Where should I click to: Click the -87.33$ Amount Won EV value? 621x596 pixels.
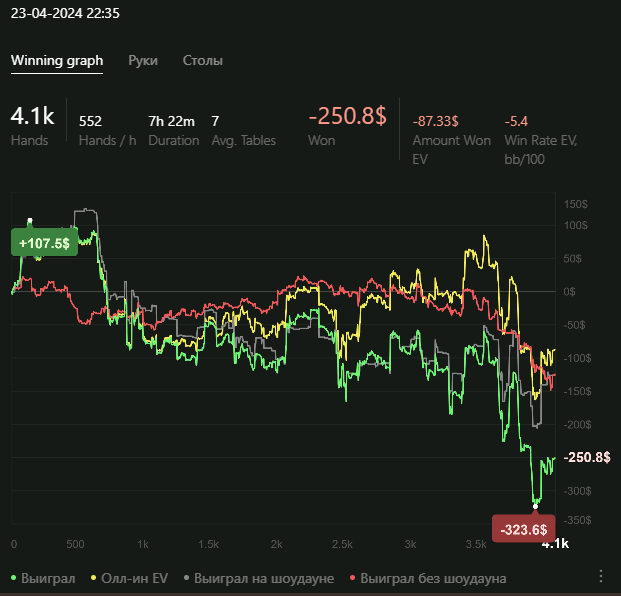pyautogui.click(x=436, y=121)
